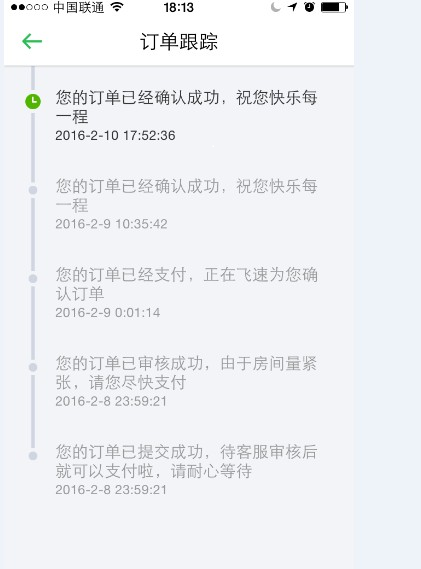The width and height of the screenshot is (421, 569).
Task: Tap the green clock status icon
Action: coord(33,101)
